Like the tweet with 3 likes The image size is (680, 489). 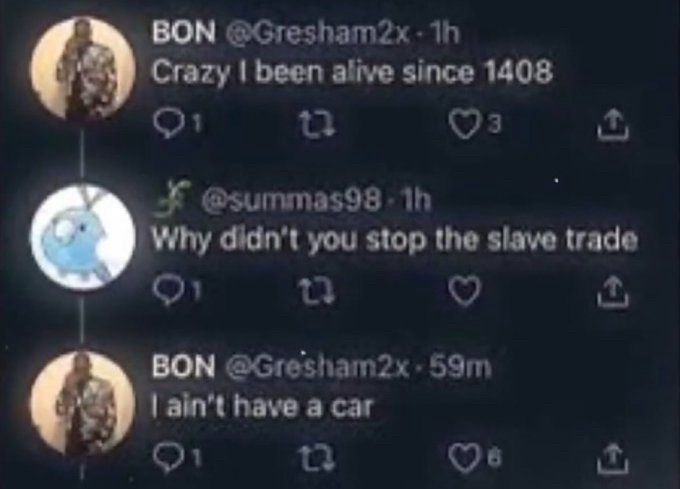[465, 125]
